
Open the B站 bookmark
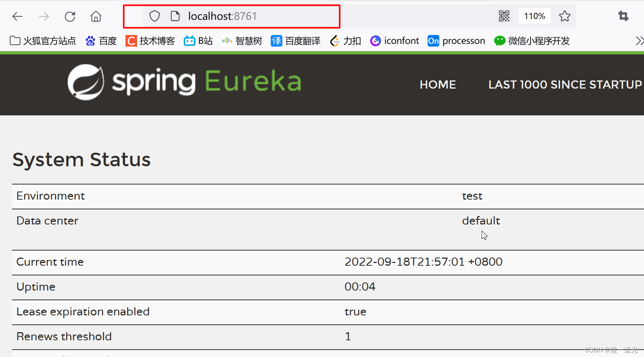pyautogui.click(x=198, y=40)
